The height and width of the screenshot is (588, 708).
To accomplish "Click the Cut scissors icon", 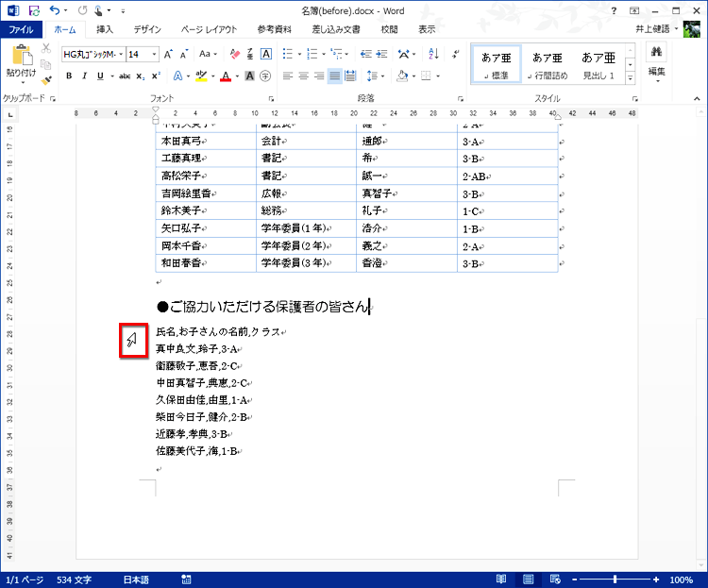I will click(x=46, y=48).
